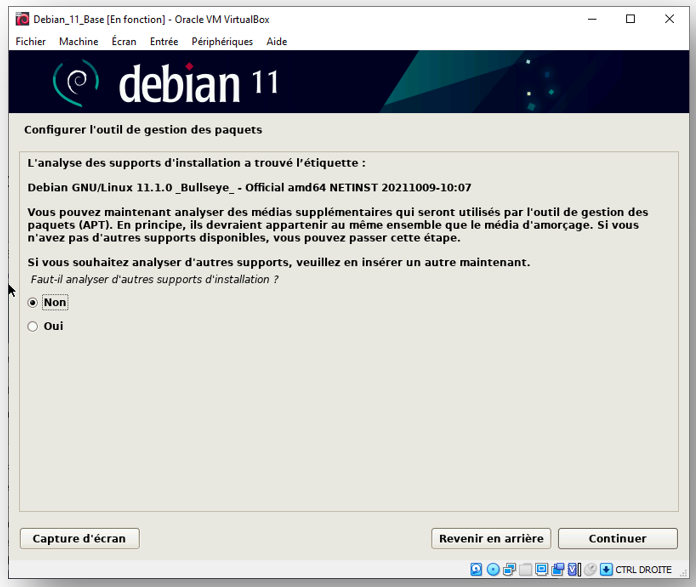Select the Oui radio button
Viewport: 696px width, 587px height.
pos(32,326)
